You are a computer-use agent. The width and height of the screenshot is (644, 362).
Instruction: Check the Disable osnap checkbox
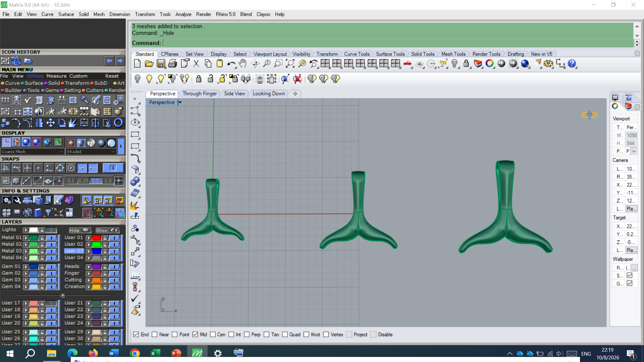373,335
